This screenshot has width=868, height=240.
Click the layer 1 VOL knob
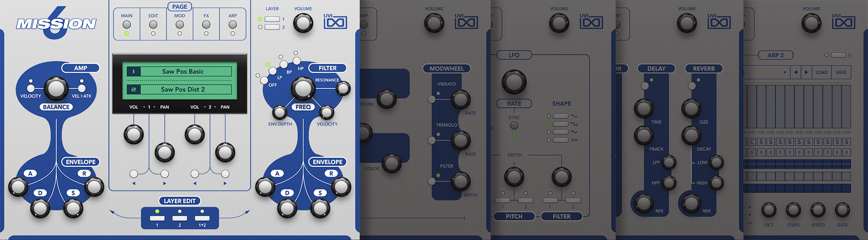(x=134, y=134)
